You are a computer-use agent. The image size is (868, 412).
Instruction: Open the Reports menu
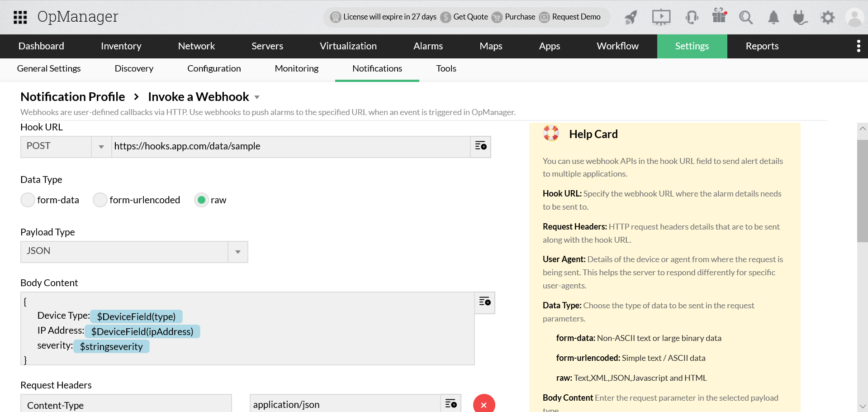coord(762,46)
